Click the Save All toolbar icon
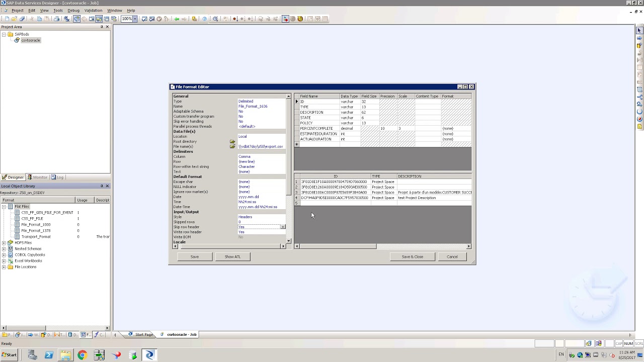 click(x=22, y=19)
